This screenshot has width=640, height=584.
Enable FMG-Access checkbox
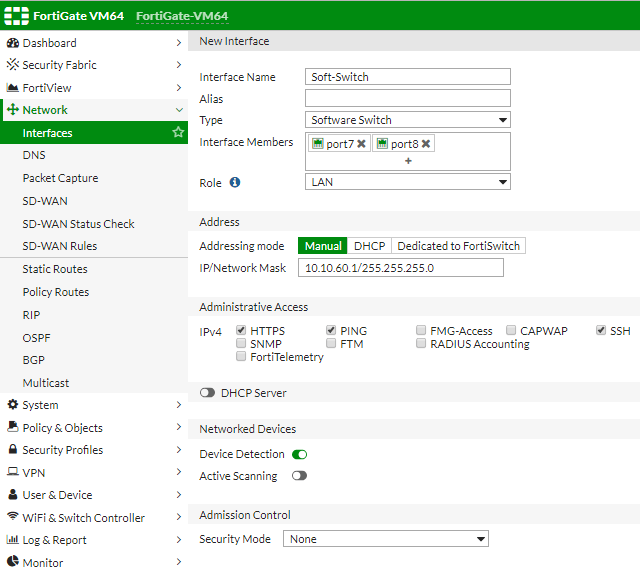[x=421, y=330]
